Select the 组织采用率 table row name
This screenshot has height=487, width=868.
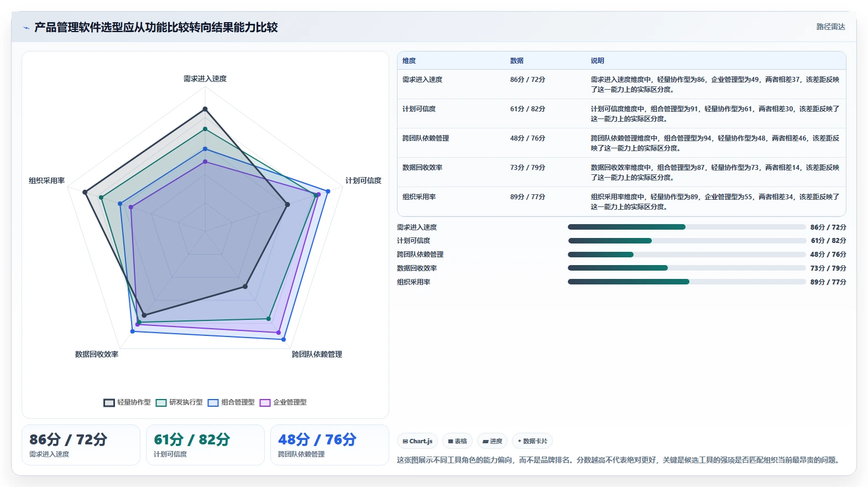coord(419,197)
